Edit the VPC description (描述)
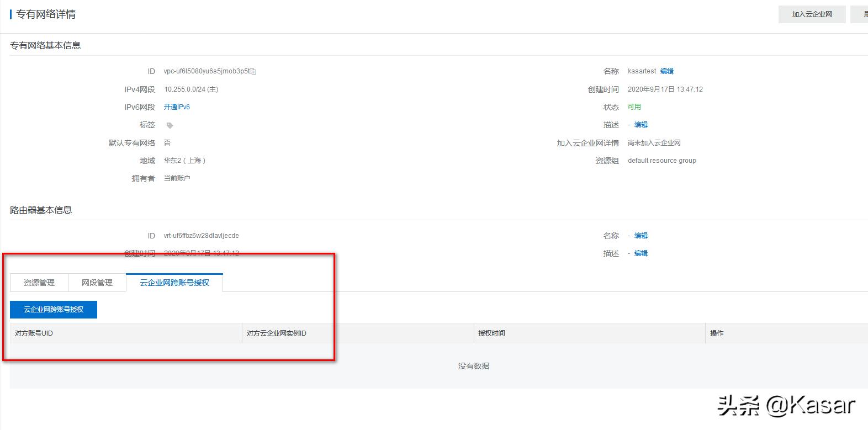Screen dimensions: 868x430 click(641, 125)
